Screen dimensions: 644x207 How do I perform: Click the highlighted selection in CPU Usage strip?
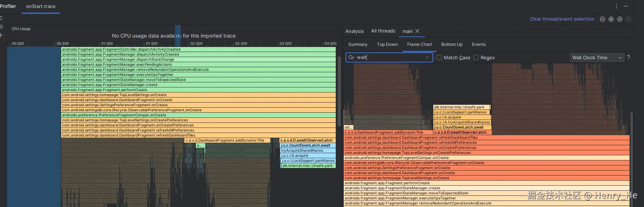[x=178, y=36]
